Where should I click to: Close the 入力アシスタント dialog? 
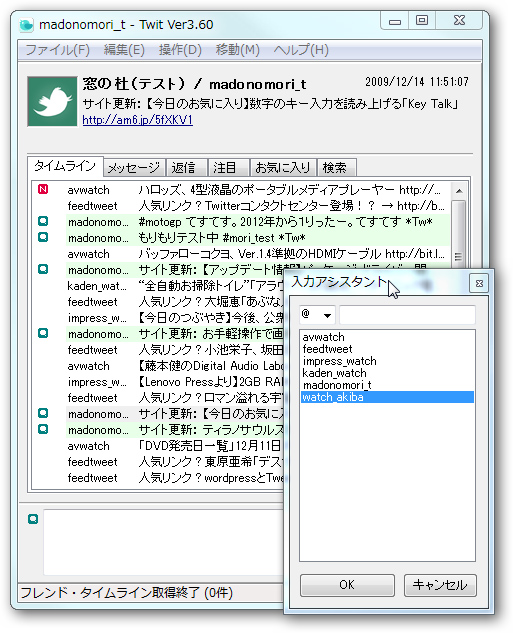point(479,283)
